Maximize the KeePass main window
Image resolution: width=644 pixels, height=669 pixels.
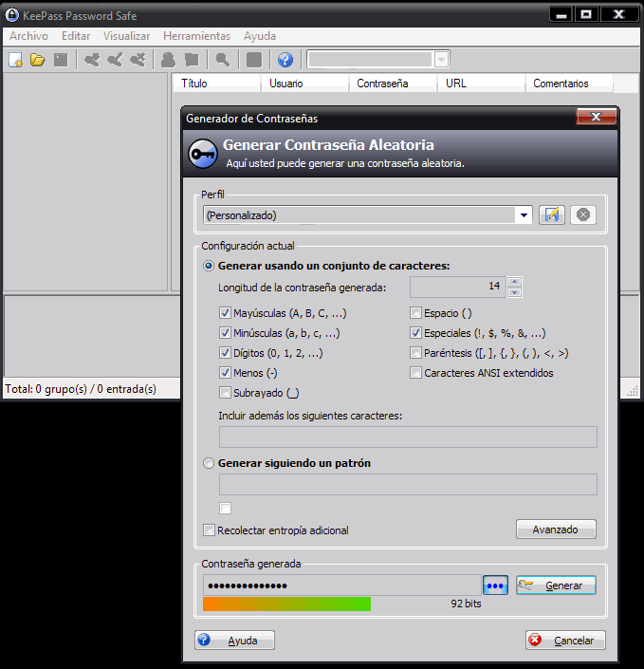coord(586,14)
